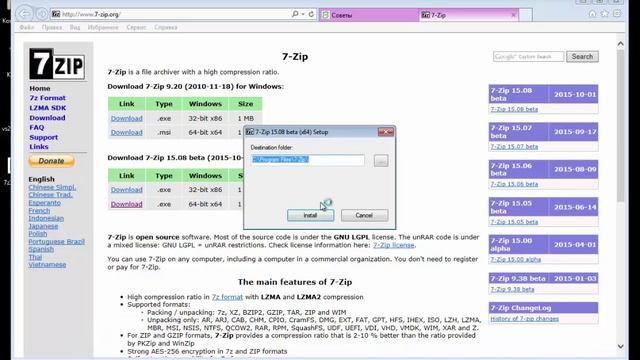Click the vertical scrollbar thumb
The height and width of the screenshot is (360, 640).
pos(620,126)
